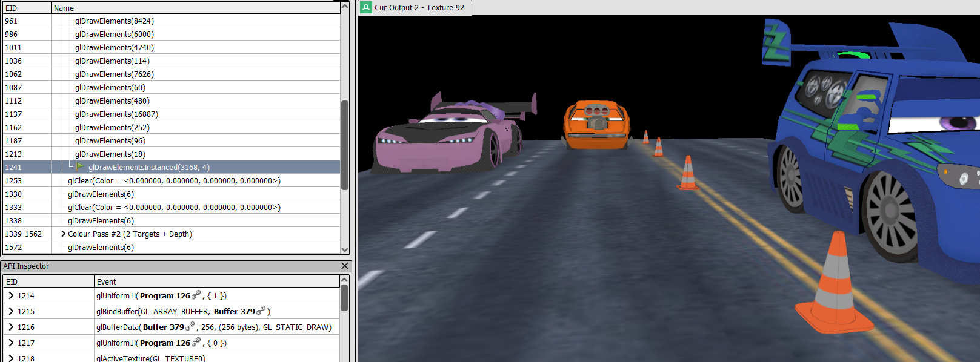
Task: Click the link icon next to Program 126 in EID 1217
Action: [196, 342]
